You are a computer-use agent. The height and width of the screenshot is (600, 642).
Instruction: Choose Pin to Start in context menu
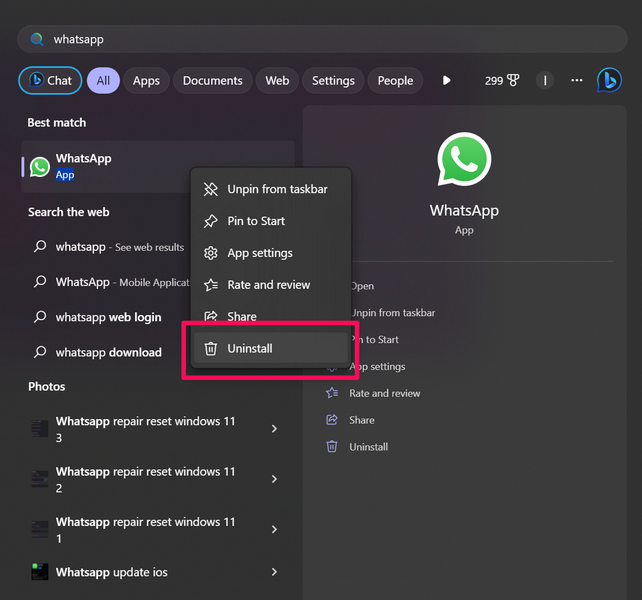click(x=256, y=221)
